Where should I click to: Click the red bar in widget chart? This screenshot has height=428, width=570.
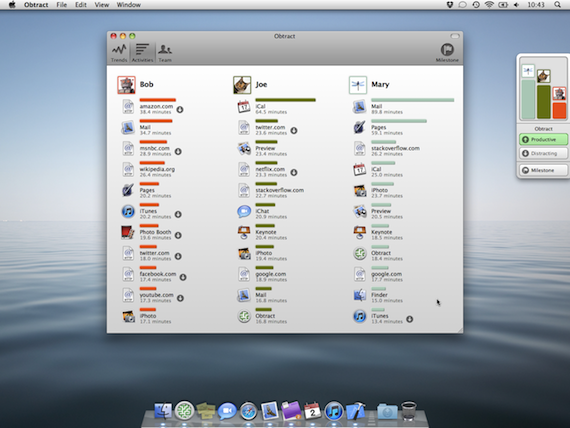point(559,111)
